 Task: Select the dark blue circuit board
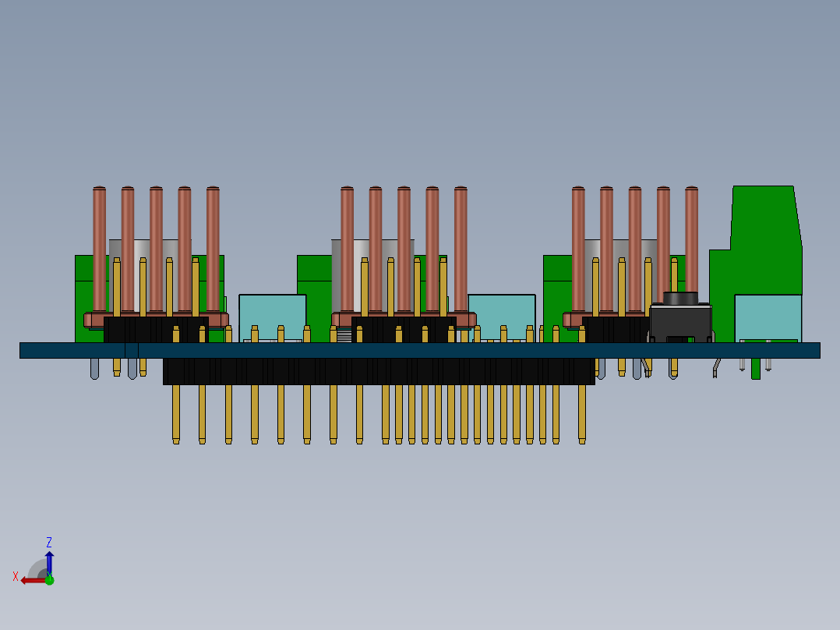pyautogui.click(x=420, y=351)
